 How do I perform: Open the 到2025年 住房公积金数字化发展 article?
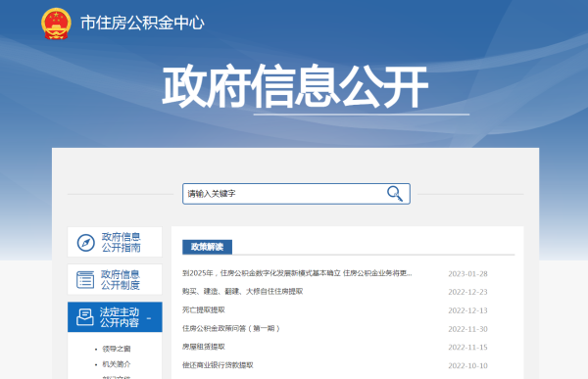coord(297,273)
